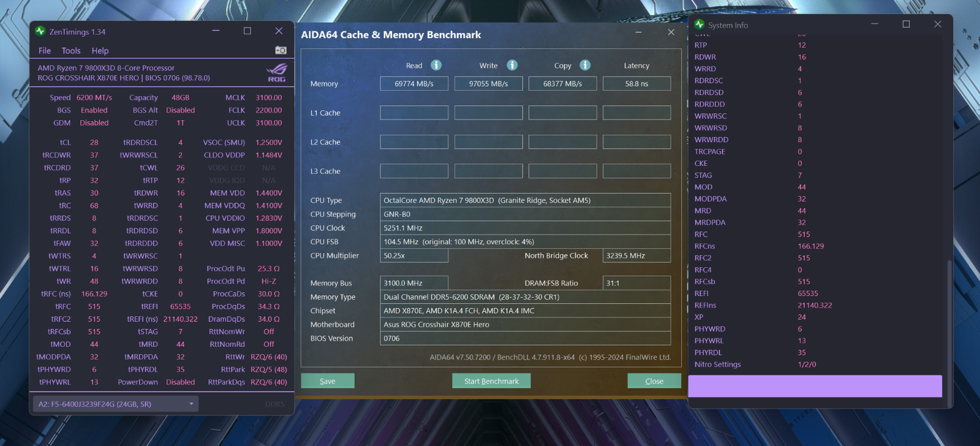Click the empty L2 Cache Write field
980x446 pixels.
pyautogui.click(x=489, y=142)
